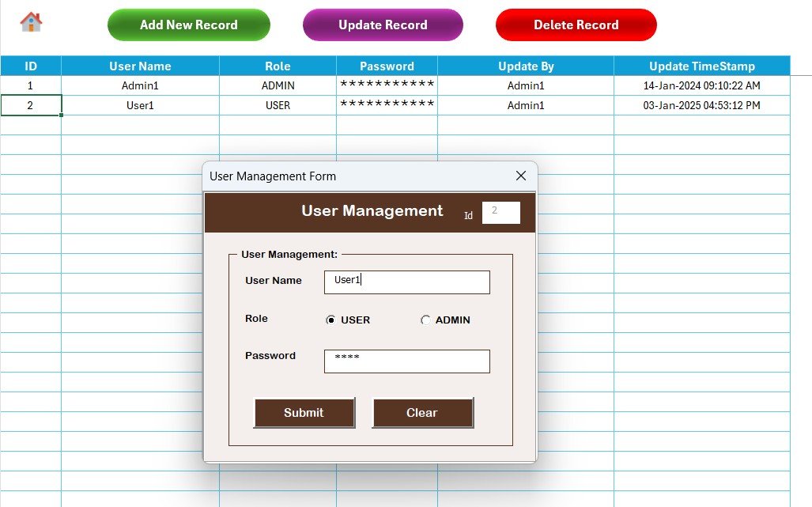
Task: Click the Role column header
Action: tap(277, 66)
